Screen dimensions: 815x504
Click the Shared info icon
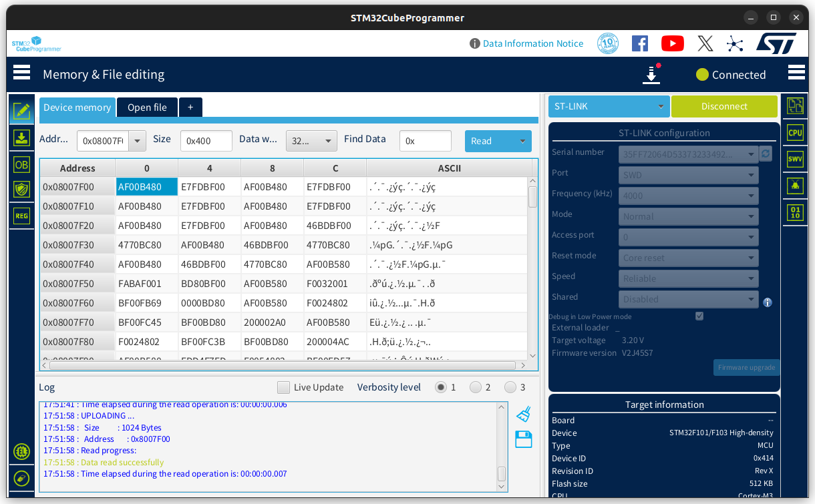[768, 302]
